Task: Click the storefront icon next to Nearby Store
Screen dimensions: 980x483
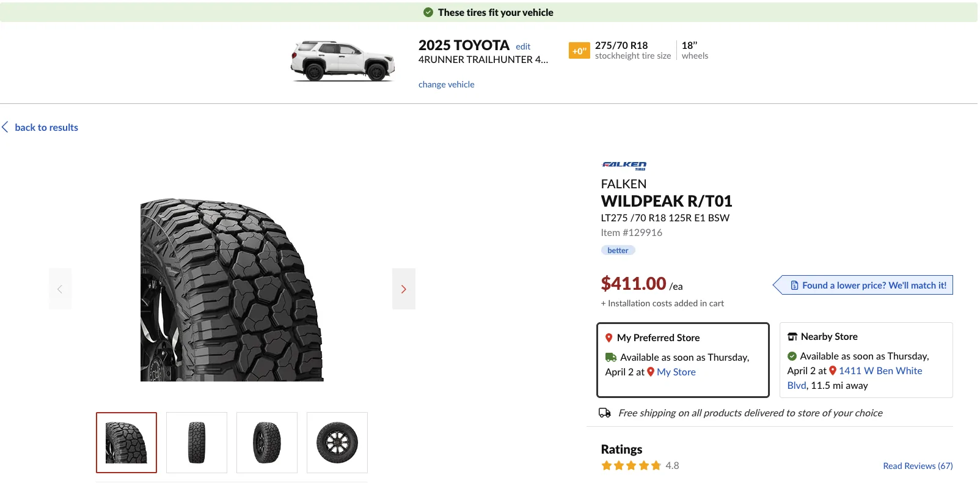Action: pyautogui.click(x=792, y=336)
